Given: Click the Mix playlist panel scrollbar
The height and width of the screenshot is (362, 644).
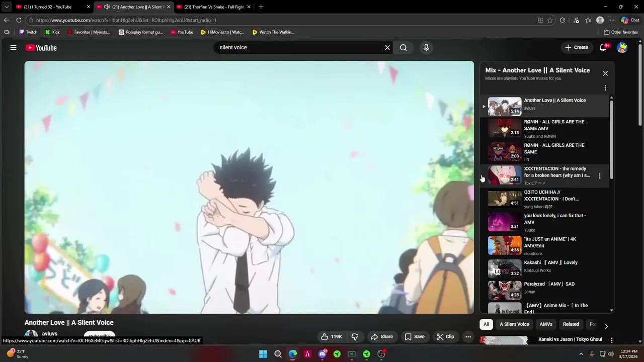Looking at the screenshot, I should [x=612, y=139].
